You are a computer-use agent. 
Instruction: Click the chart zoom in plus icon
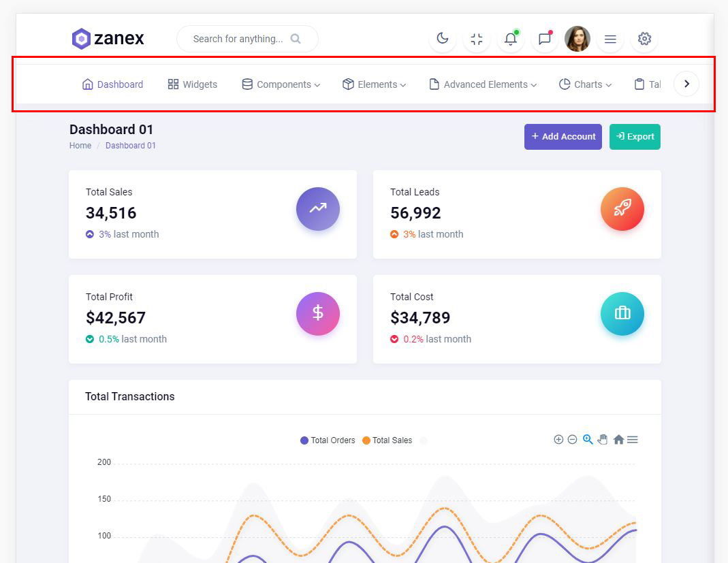click(558, 440)
